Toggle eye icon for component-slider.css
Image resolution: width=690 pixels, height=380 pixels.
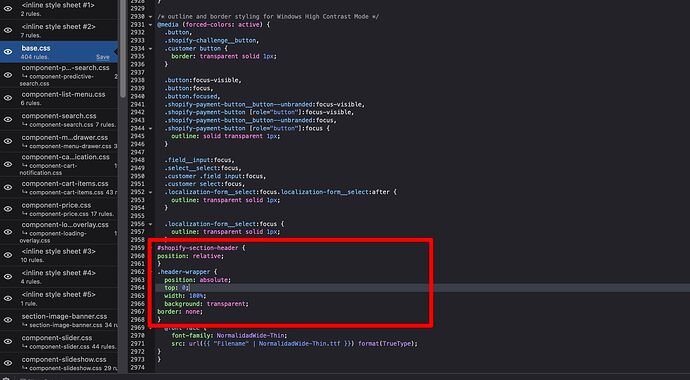pyautogui.click(x=8, y=342)
